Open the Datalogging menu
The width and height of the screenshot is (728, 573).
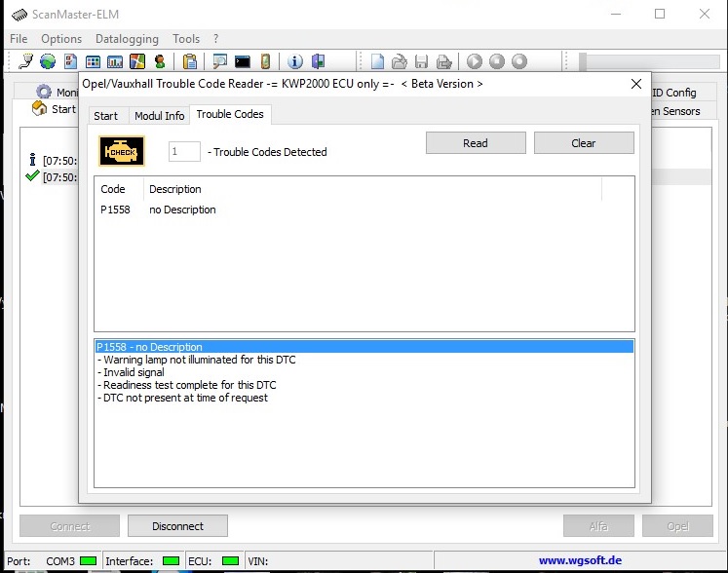(127, 39)
